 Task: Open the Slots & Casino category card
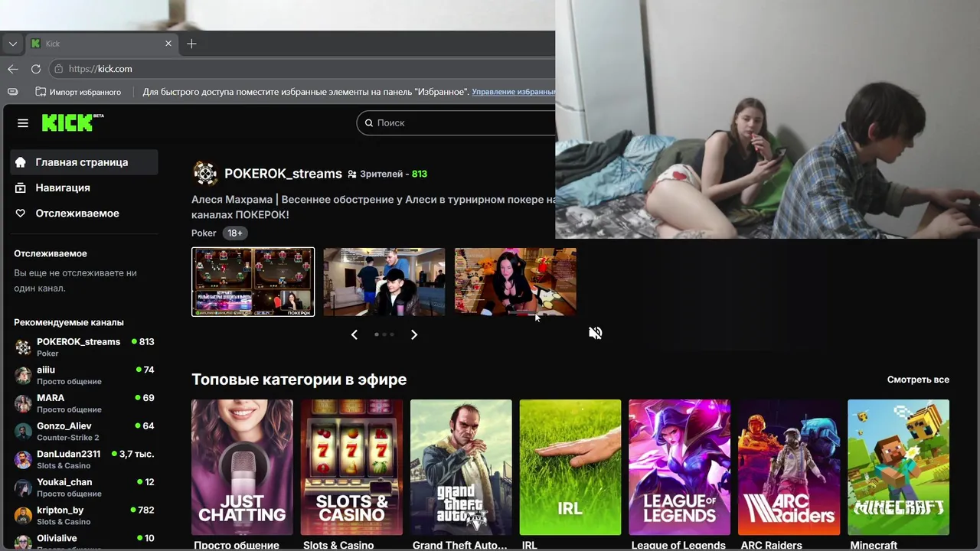[351, 467]
